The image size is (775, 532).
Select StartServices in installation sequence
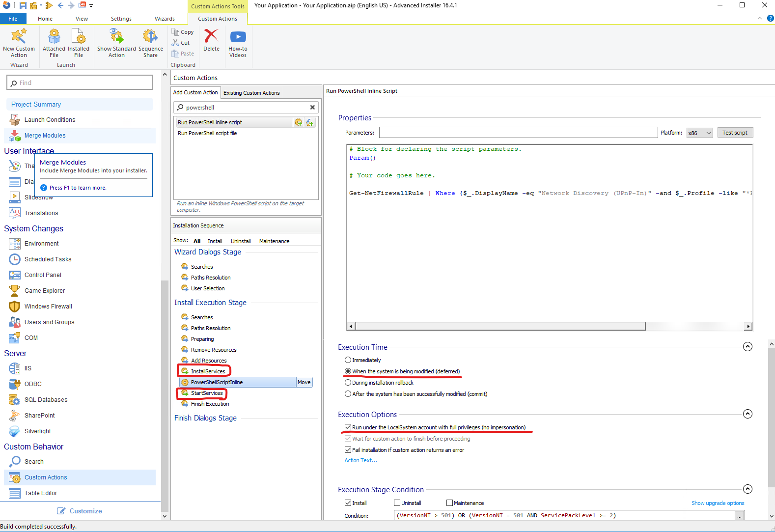click(x=207, y=393)
